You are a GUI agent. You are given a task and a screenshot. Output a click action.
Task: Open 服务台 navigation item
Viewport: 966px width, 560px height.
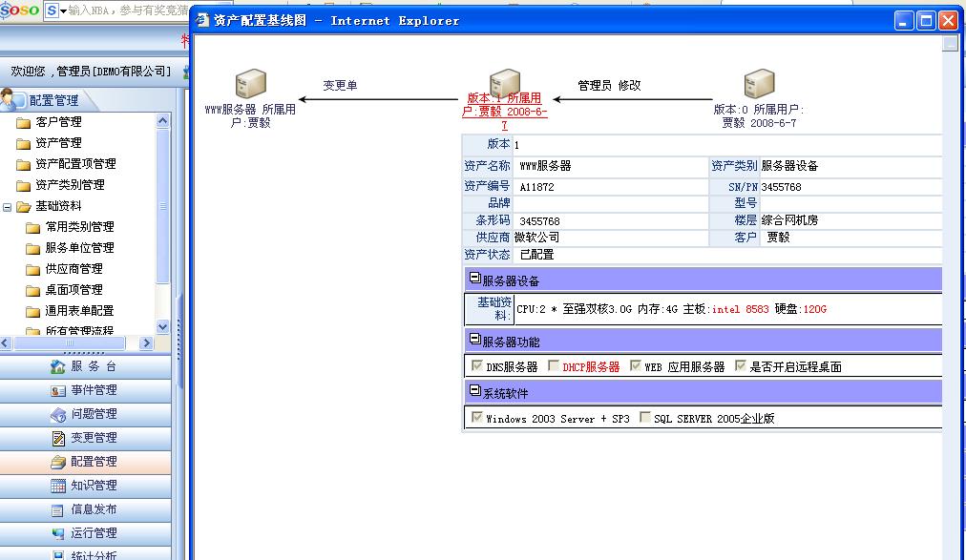pyautogui.click(x=85, y=367)
